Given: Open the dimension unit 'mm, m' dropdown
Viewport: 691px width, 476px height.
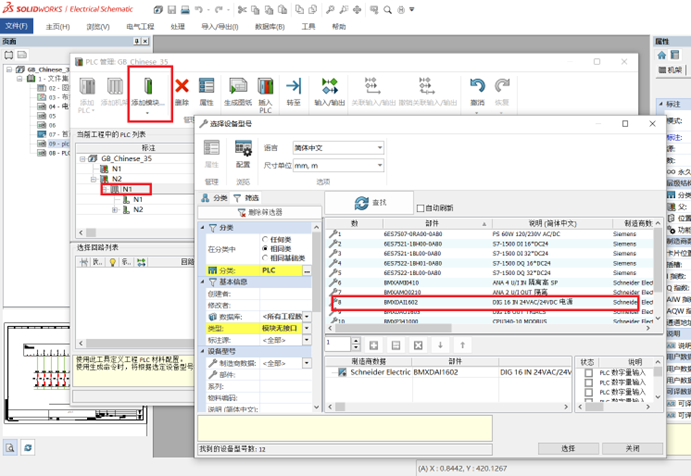Looking at the screenshot, I should 338,166.
